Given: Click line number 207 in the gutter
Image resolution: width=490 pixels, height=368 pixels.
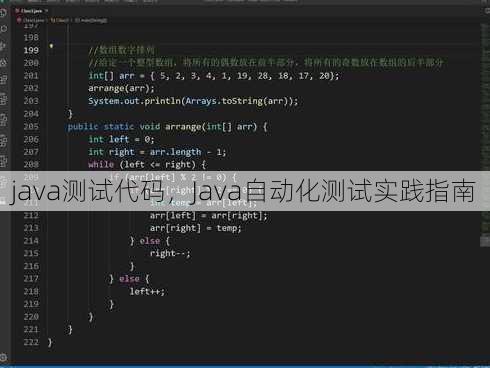Looking at the screenshot, I should [x=31, y=152].
